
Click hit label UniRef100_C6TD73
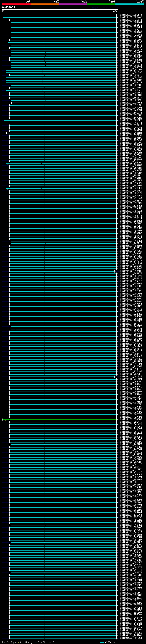131,432
